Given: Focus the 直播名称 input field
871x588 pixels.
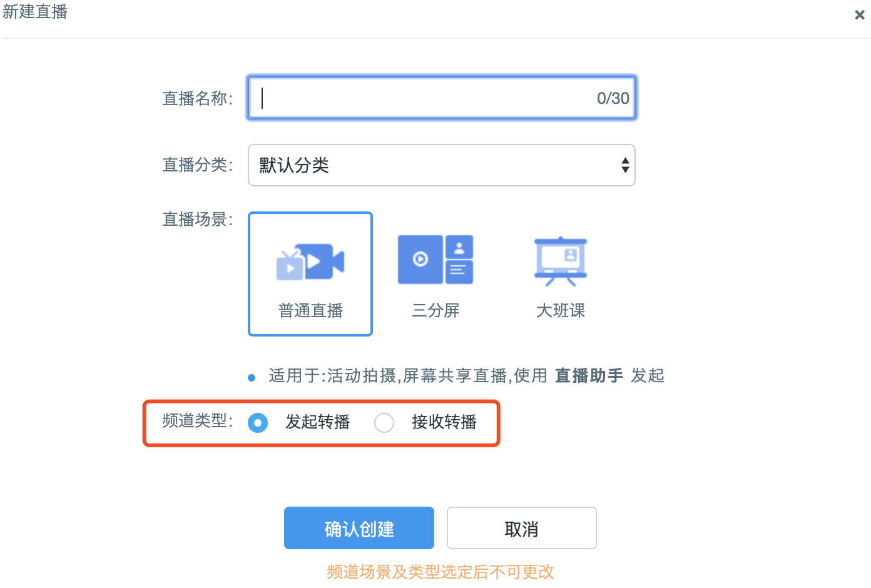Looking at the screenshot, I should click(442, 98).
